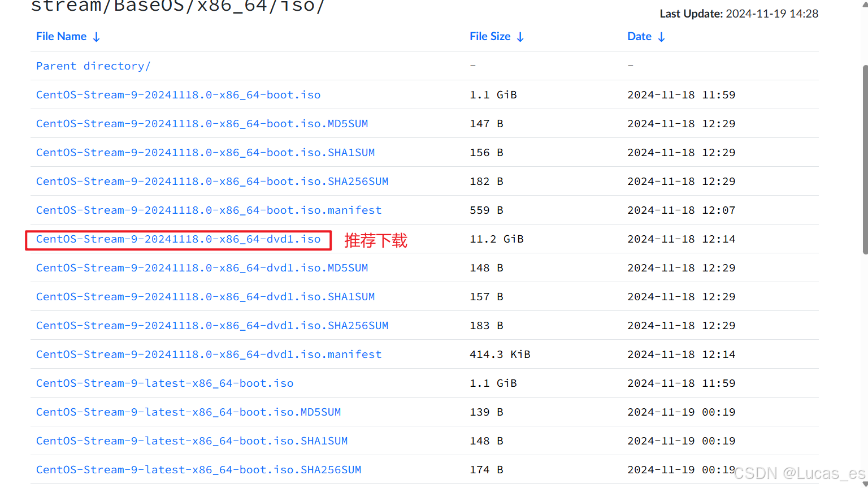Select the 182 B size cell
868x488 pixels.
[487, 181]
